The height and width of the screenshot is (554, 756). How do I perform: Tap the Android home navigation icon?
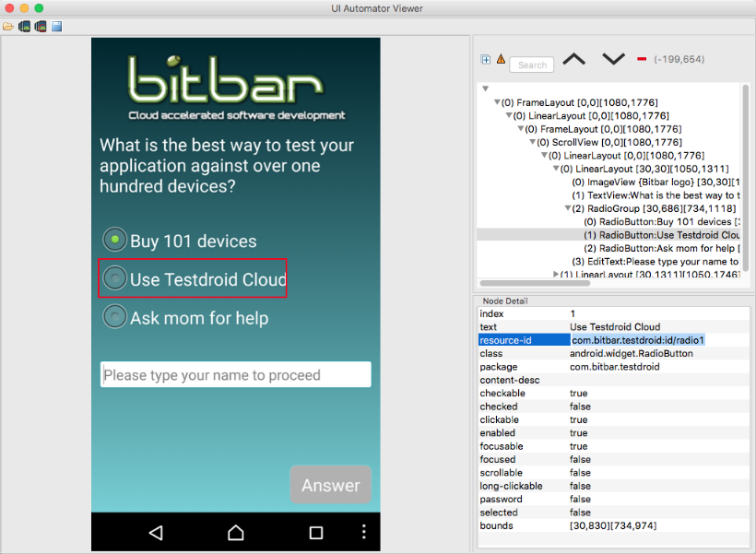click(236, 532)
